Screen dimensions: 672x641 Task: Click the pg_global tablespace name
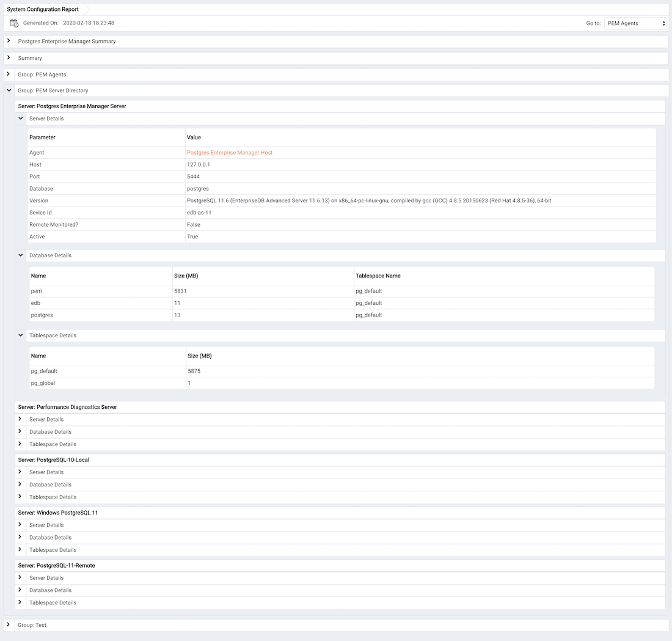pyautogui.click(x=43, y=383)
